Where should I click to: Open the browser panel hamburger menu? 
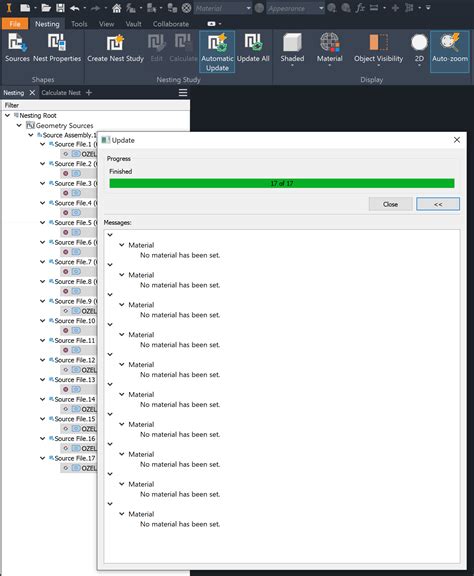tap(183, 93)
